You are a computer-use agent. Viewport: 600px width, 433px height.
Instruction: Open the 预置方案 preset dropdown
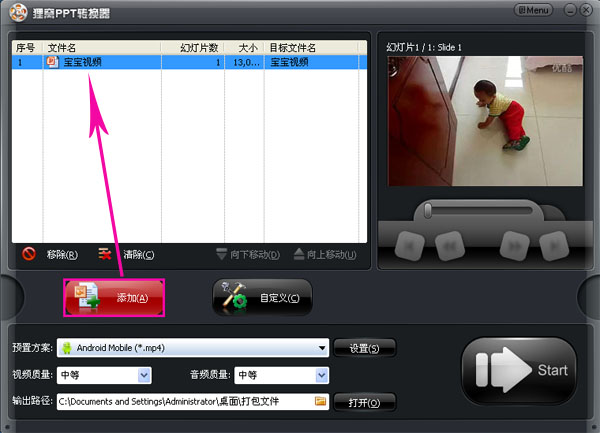(x=193, y=348)
